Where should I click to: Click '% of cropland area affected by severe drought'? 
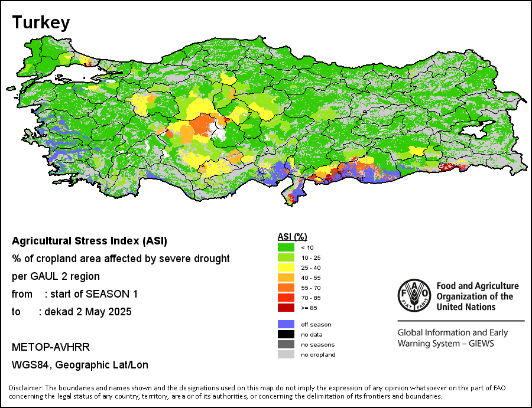pos(121,259)
